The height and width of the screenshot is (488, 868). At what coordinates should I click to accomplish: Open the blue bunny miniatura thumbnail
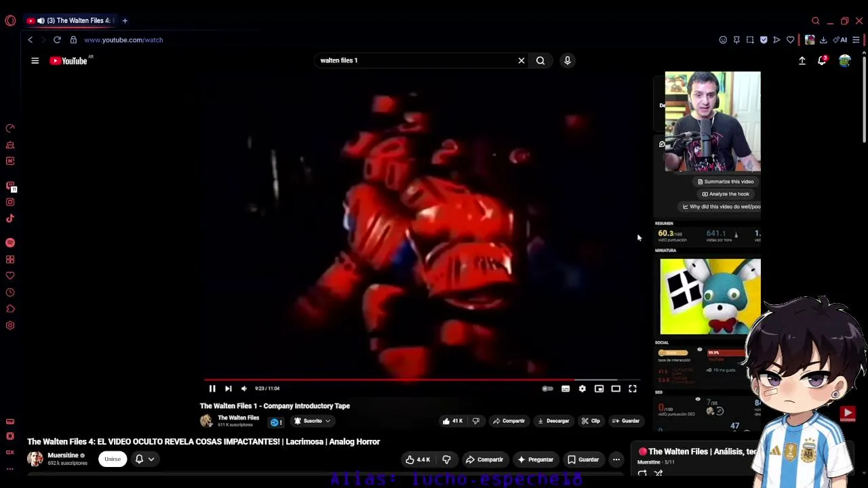coord(710,296)
